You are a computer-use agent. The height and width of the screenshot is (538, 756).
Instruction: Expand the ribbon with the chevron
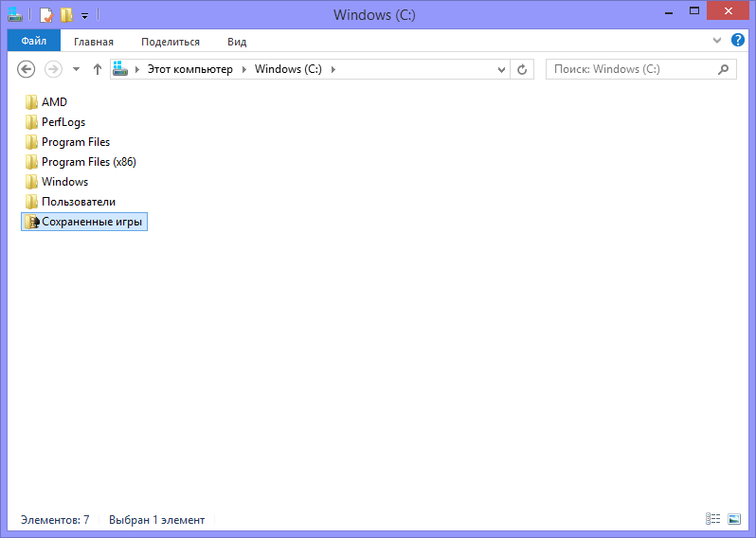(717, 41)
